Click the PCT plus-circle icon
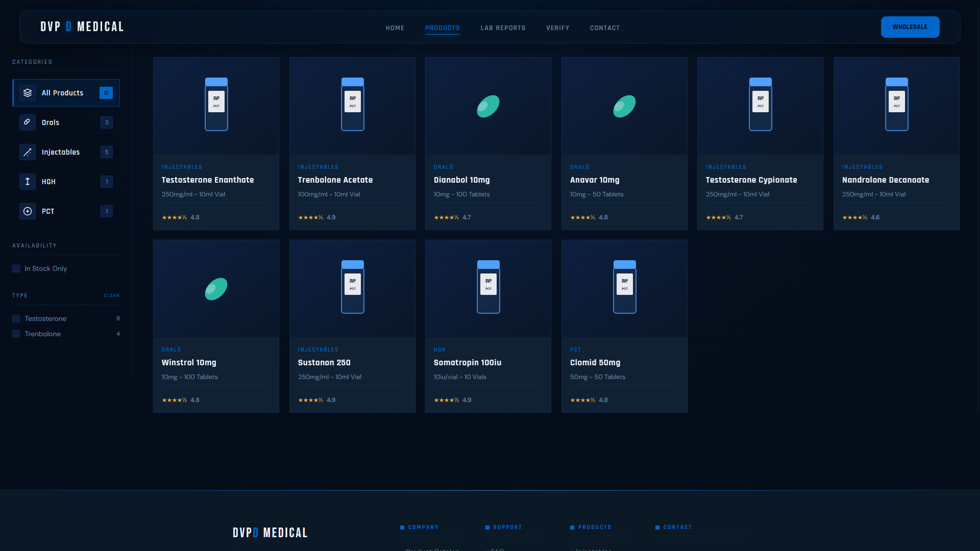The image size is (980, 551). [x=28, y=211]
